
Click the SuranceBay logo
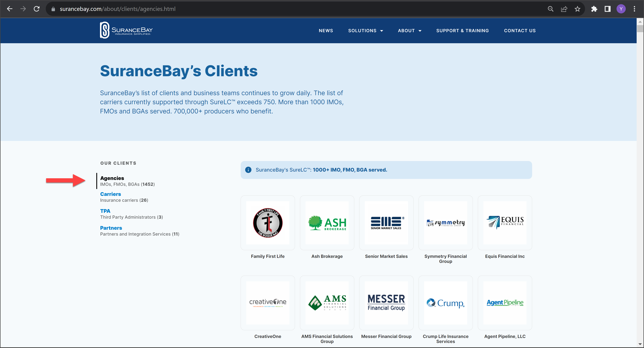126,30
